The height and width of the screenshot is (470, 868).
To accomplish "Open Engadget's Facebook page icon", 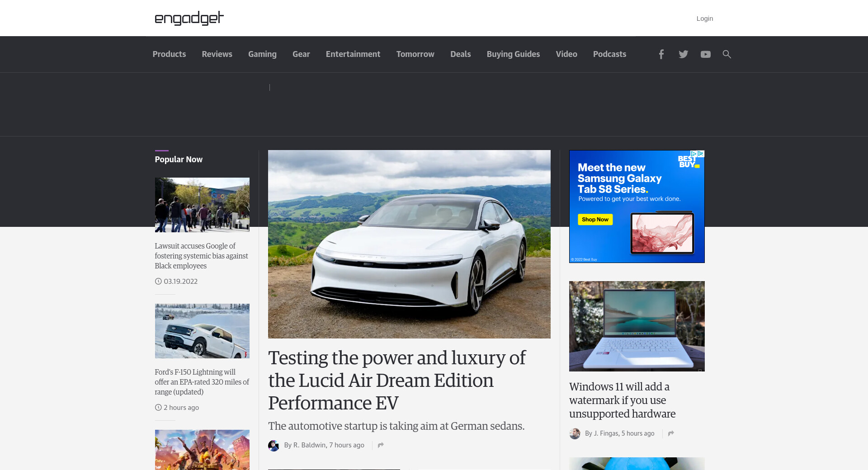I will [x=661, y=54].
